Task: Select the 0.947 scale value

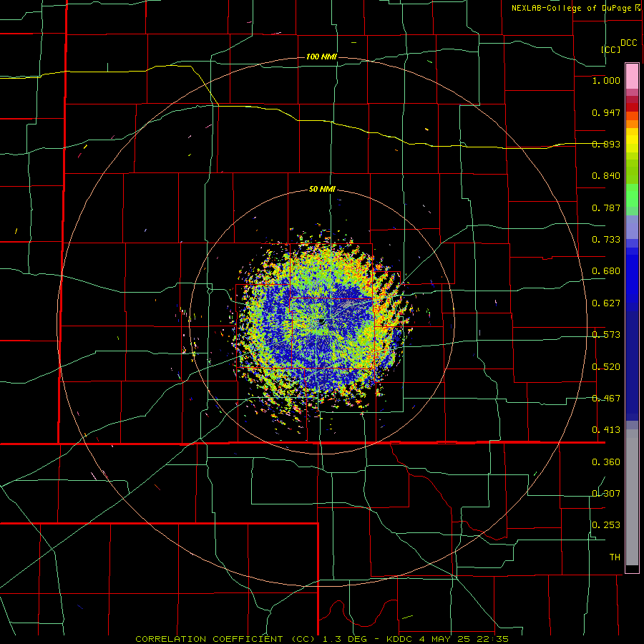Action: 606,112
